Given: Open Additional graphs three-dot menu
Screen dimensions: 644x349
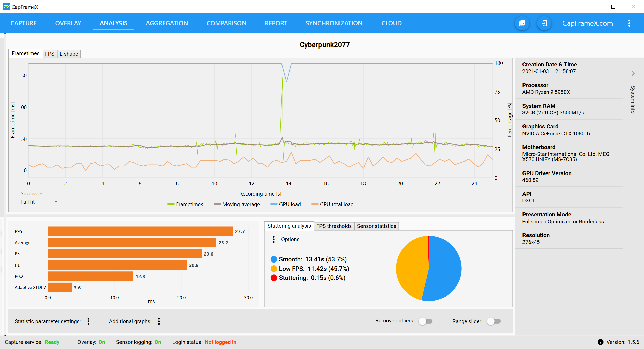Looking at the screenshot, I should (159, 321).
